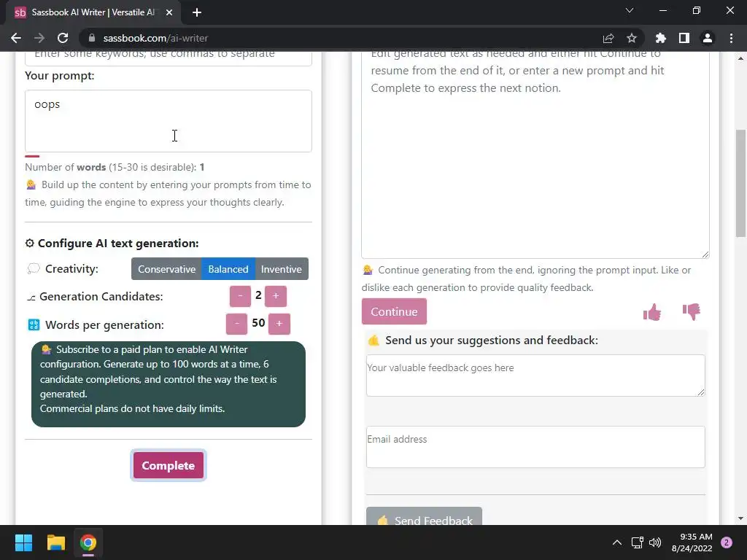Click the taskbar clock showing 9:35 AM
Viewport: 747px width, 560px height.
tap(692, 542)
